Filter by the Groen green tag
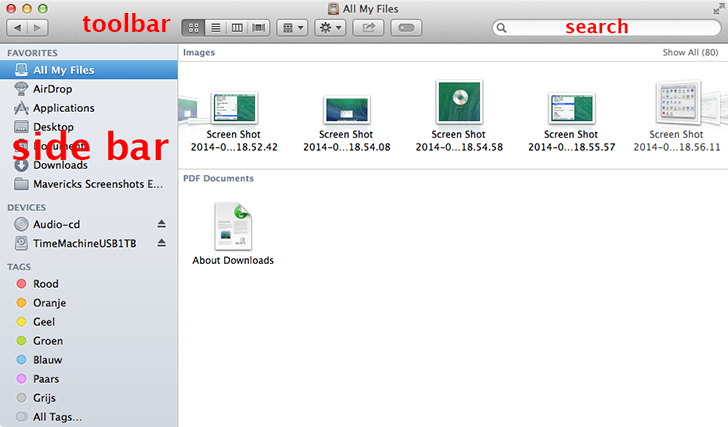 [89, 341]
